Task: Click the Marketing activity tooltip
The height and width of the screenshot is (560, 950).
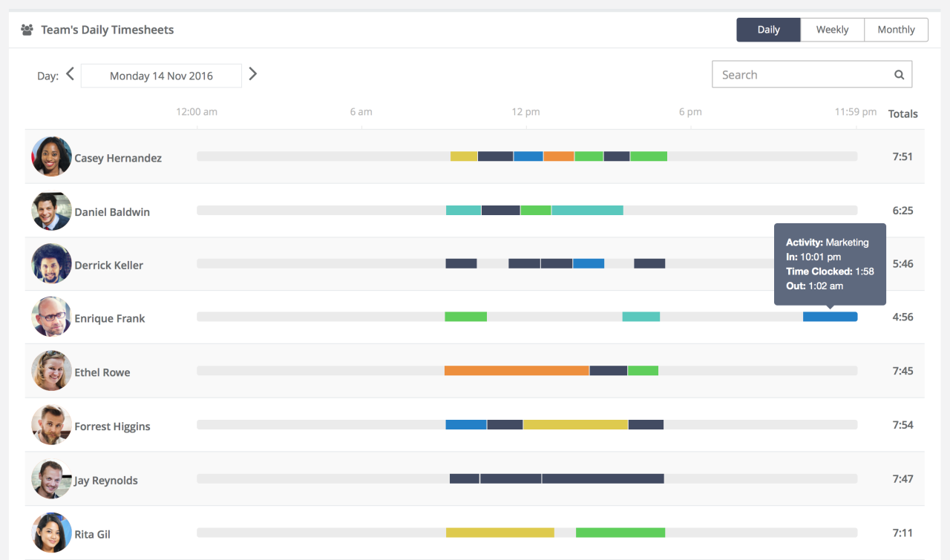Action: [830, 264]
